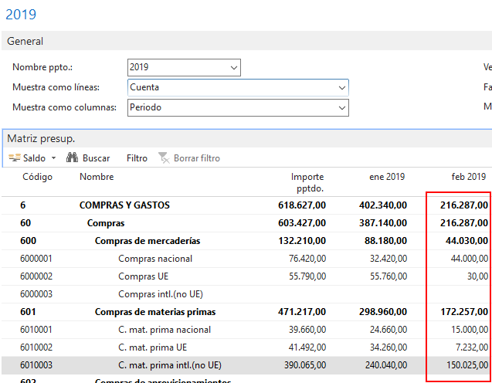Screen dimensions: 492x383
Task: Click ene 2019 value 298.960,00
Action: [383, 312]
